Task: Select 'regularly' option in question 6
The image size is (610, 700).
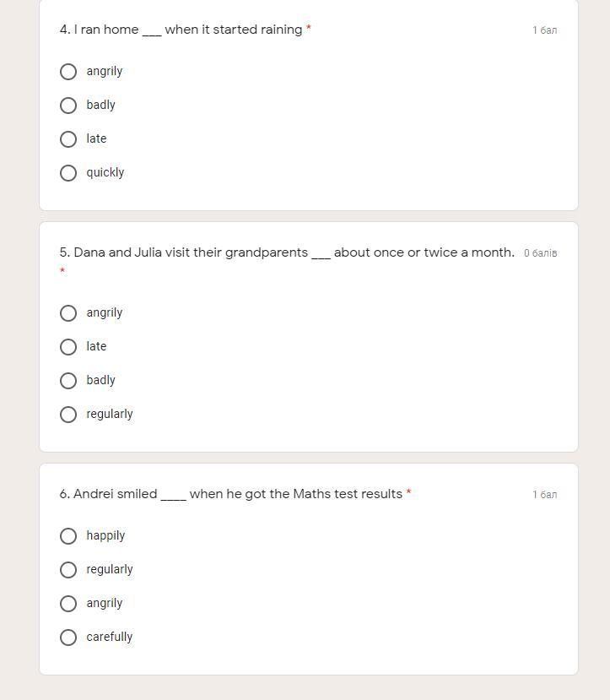Action: point(68,570)
